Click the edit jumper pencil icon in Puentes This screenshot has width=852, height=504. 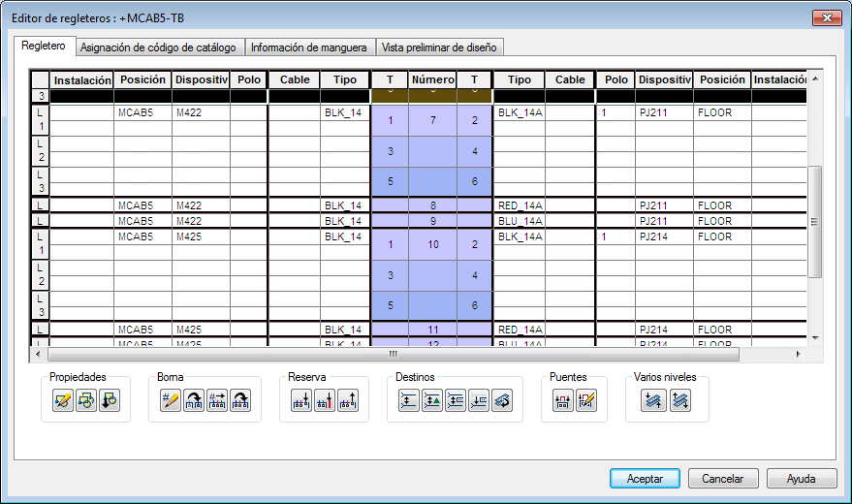pos(586,401)
